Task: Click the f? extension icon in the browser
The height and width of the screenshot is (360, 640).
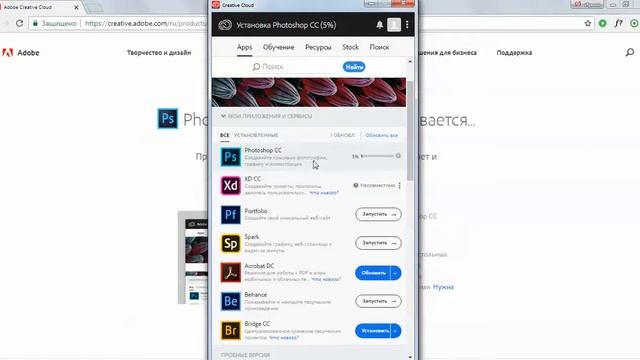Action: pos(618,23)
